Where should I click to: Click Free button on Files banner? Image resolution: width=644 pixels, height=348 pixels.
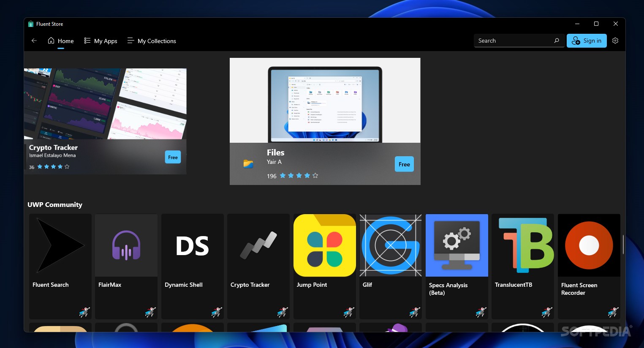404,164
